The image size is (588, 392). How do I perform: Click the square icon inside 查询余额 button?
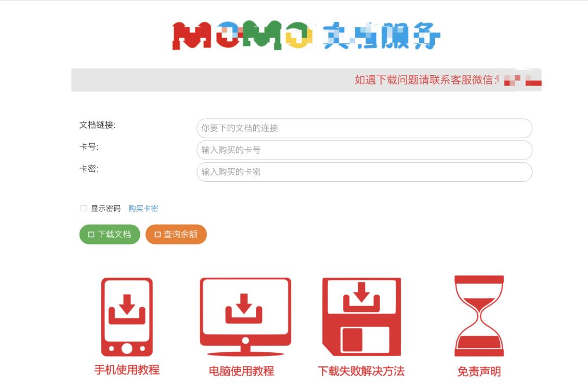coord(157,235)
